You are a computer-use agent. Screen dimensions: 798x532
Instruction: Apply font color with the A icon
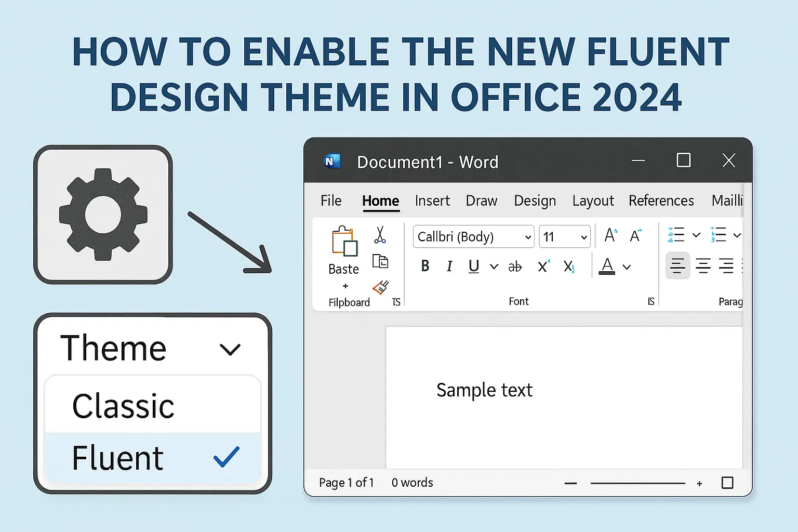607,266
